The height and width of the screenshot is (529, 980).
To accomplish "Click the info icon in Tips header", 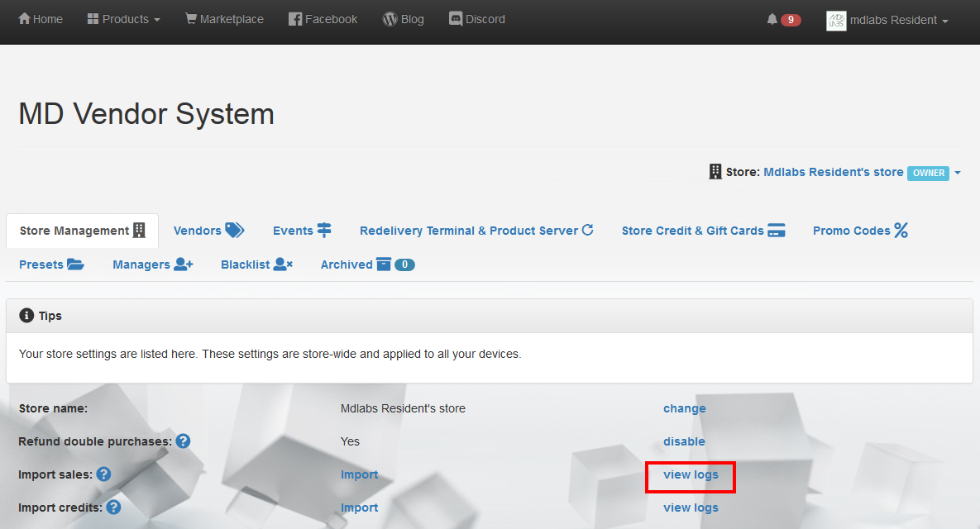I will [26, 316].
